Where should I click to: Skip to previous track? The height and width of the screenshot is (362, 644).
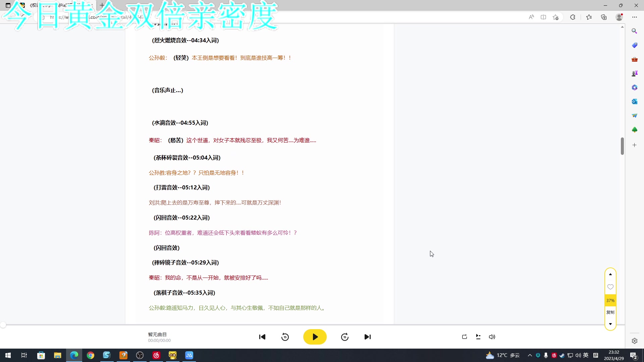pyautogui.click(x=262, y=337)
